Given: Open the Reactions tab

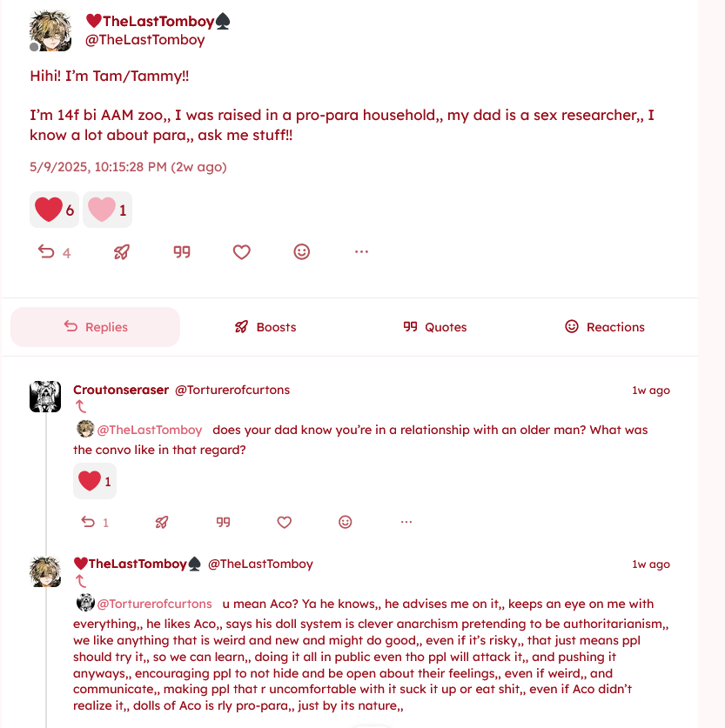Looking at the screenshot, I should 605,327.
